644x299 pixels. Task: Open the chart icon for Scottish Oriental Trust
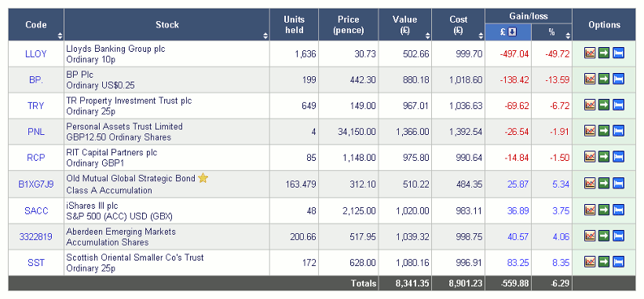[590, 261]
